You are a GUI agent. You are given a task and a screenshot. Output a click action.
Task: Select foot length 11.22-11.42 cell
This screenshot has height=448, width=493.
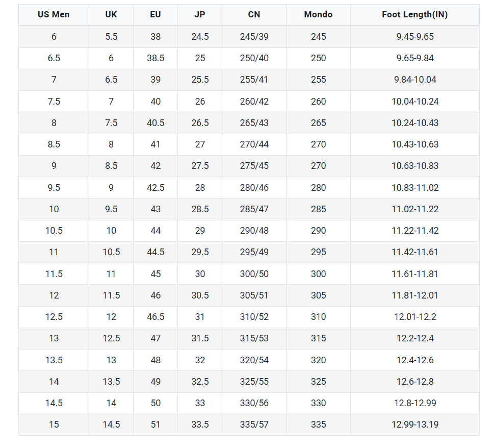414,231
